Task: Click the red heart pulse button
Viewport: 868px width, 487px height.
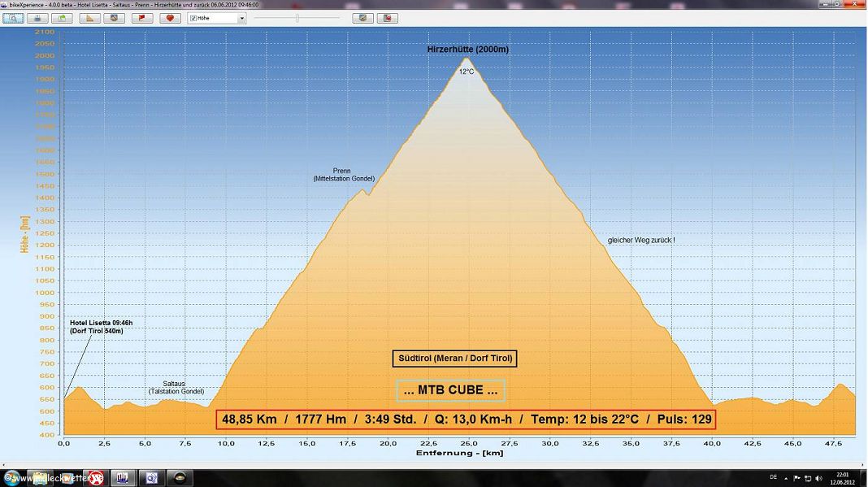Action: pos(169,18)
